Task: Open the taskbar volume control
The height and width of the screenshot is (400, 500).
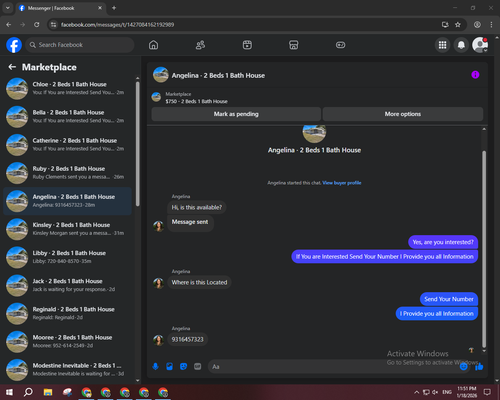Action: pos(435,392)
